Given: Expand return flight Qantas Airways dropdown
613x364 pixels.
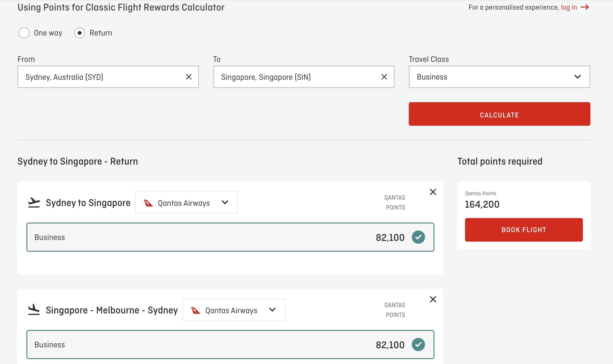Looking at the screenshot, I should click(233, 310).
